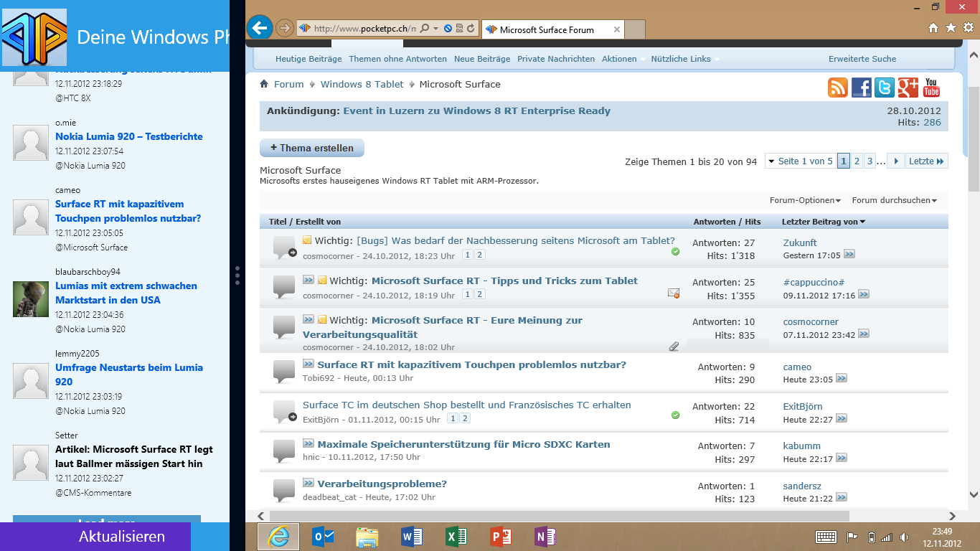Viewport: 980px width, 551px height.
Task: Open user profile cosmocorner in last-post column
Action: point(811,322)
